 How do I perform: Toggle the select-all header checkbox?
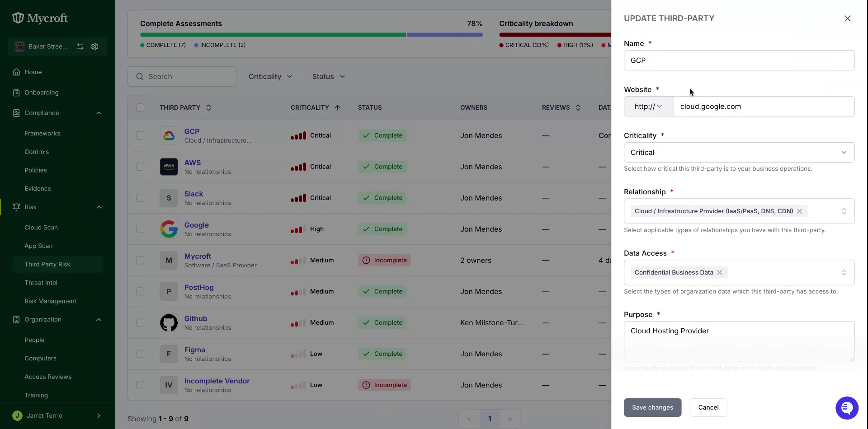click(140, 107)
